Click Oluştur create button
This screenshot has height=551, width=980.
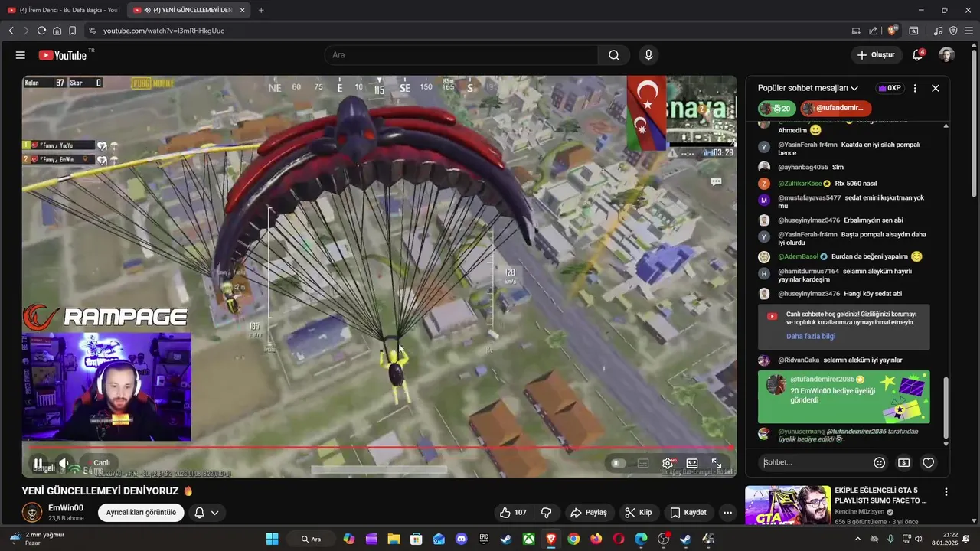tap(876, 55)
